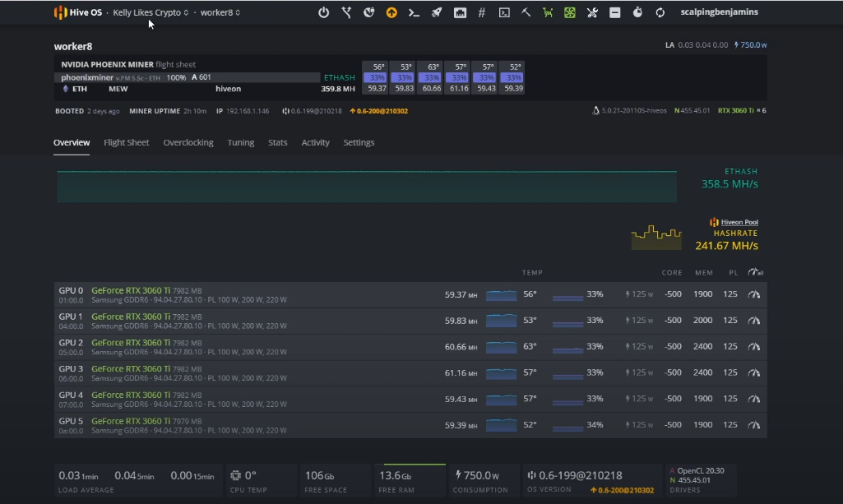Click the globe with lock icon
843x504 pixels.
(x=368, y=12)
